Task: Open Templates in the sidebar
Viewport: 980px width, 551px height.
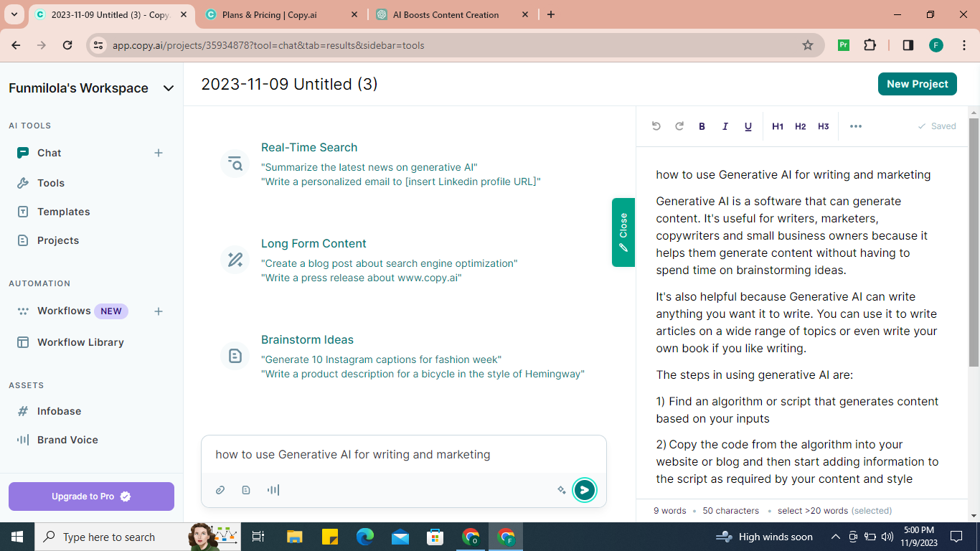Action: tap(63, 212)
